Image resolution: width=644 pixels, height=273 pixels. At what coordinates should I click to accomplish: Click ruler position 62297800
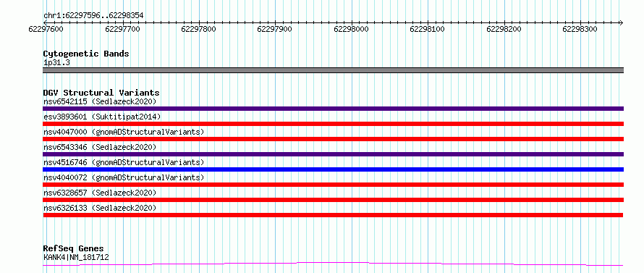click(x=199, y=29)
